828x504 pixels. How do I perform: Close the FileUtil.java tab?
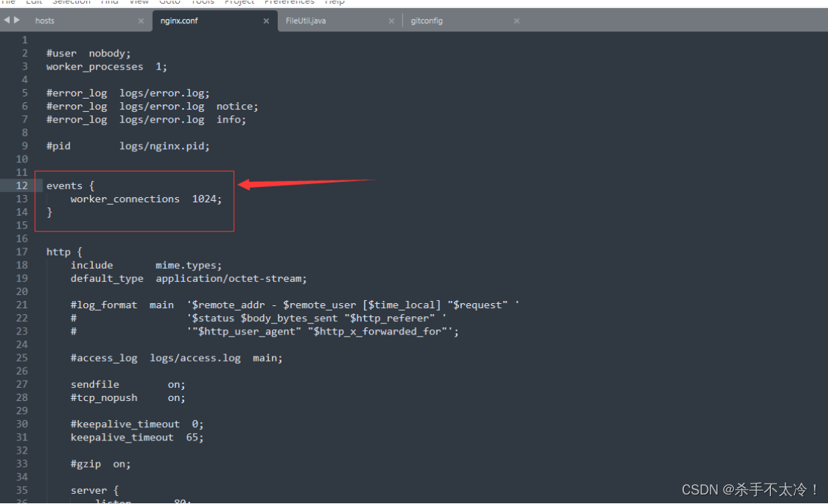click(391, 21)
